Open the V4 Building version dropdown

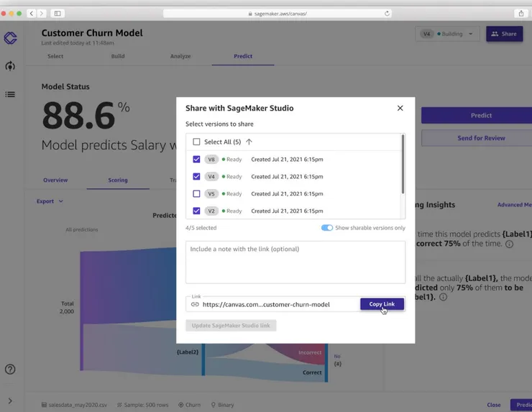pyautogui.click(x=447, y=34)
